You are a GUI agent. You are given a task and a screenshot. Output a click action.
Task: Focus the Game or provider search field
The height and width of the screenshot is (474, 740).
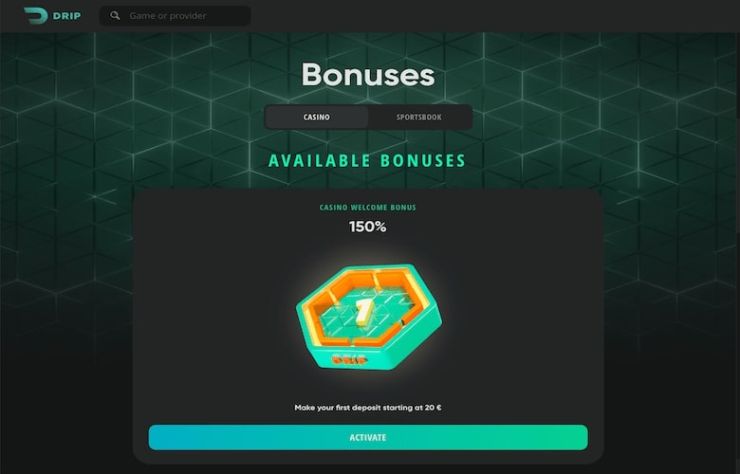[x=175, y=16]
